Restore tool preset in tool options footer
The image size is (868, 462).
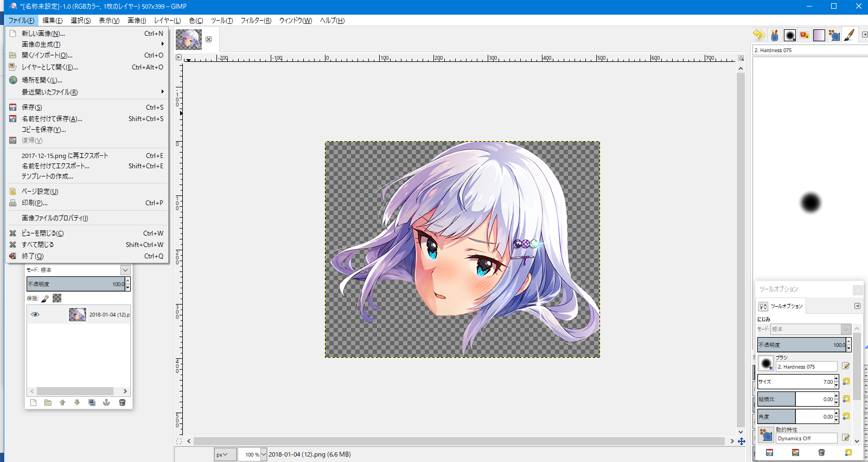point(795,452)
